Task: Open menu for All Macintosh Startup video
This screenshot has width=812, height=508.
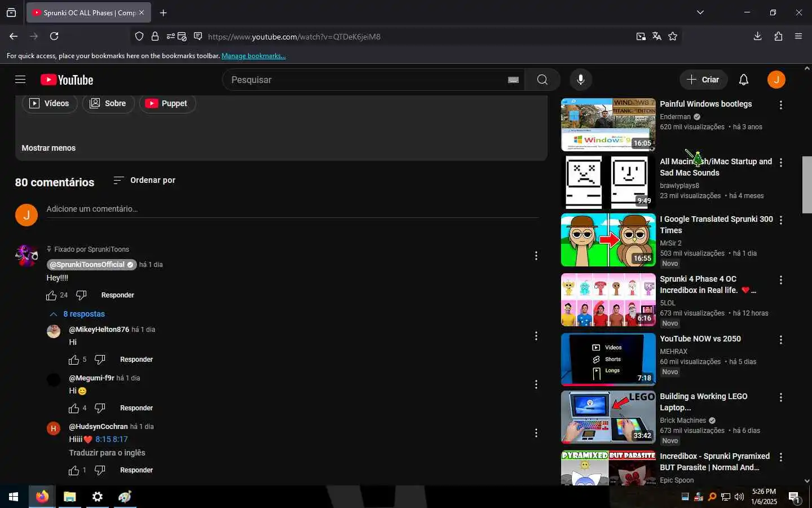Action: pyautogui.click(x=780, y=163)
